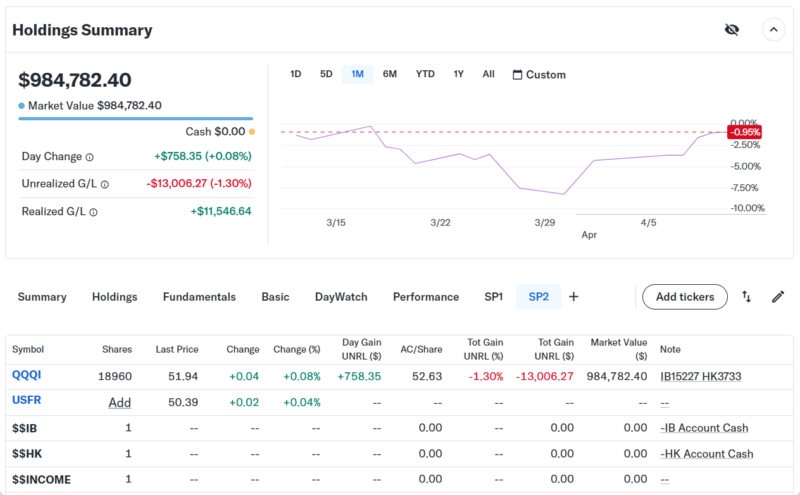Show Unrealized G/L info icon
This screenshot has width=800, height=495.
(104, 184)
